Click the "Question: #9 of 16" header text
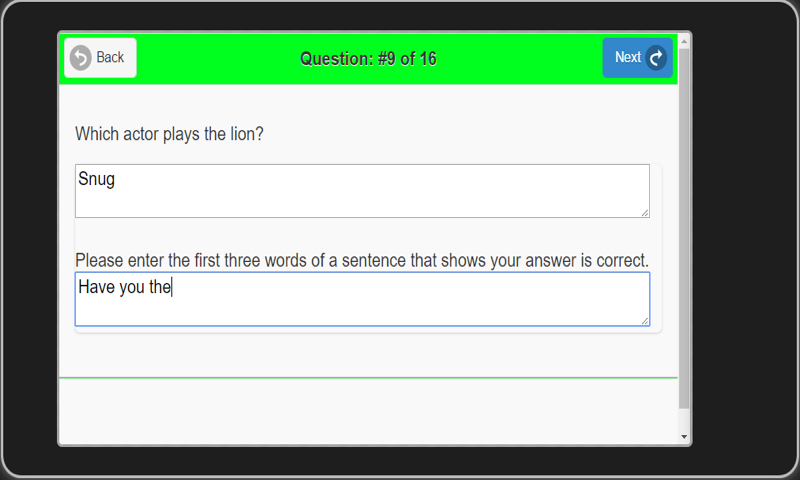 tap(368, 59)
